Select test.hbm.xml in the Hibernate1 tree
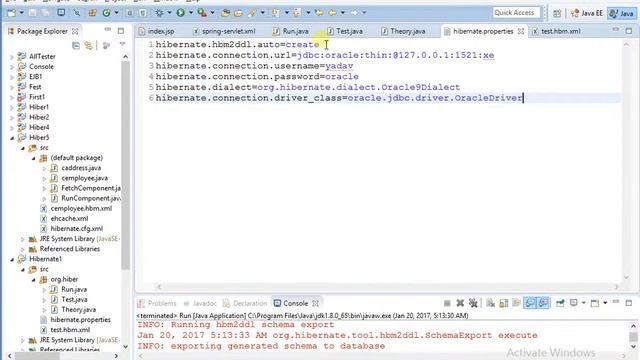 point(70,330)
